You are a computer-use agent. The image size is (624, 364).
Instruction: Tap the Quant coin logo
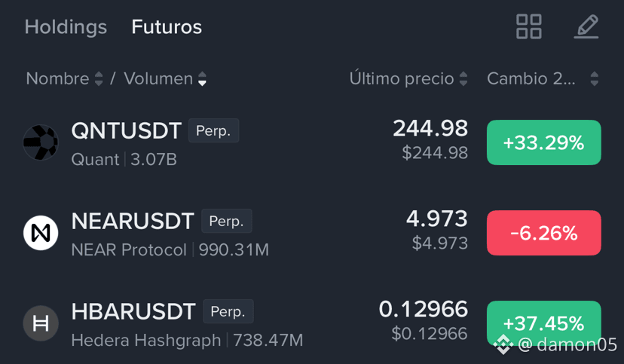point(41,142)
